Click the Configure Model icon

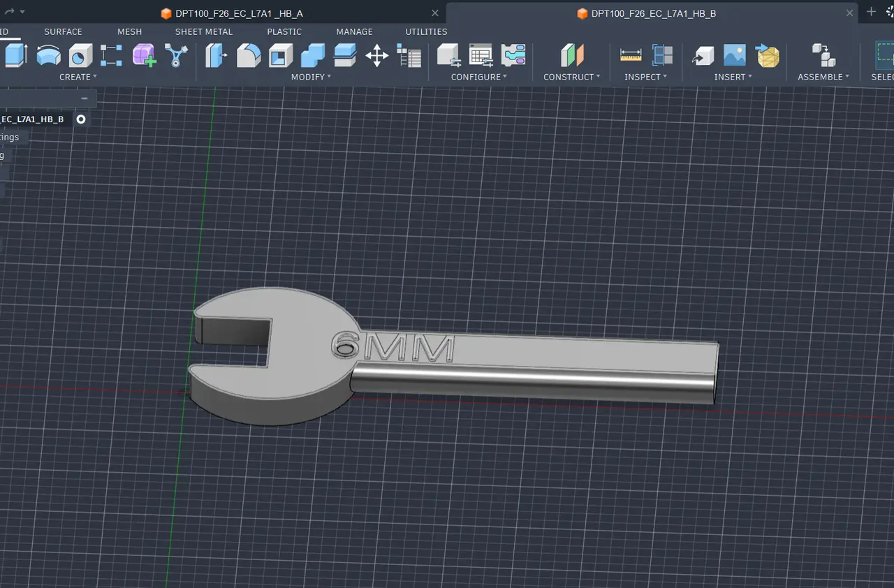click(448, 55)
